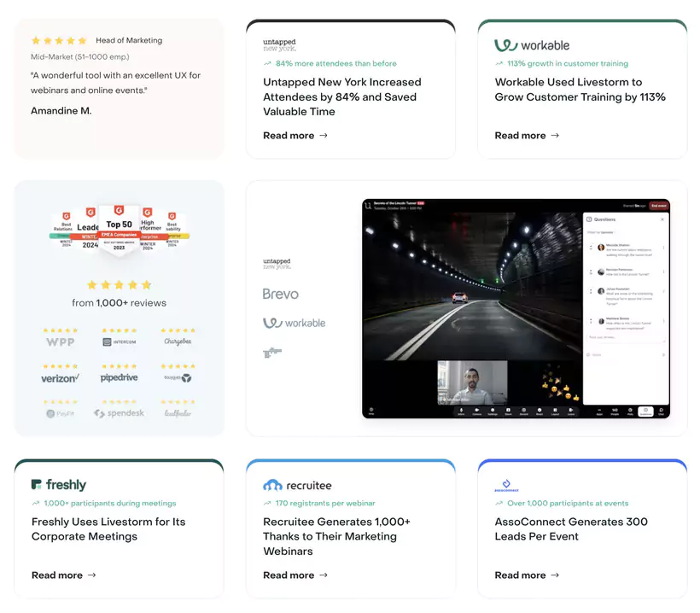Click the Share screen icon
Screen dimensions: 700x613
pyautogui.click(x=507, y=411)
